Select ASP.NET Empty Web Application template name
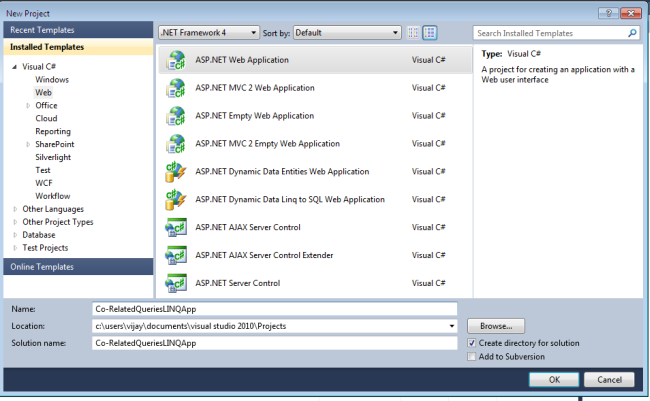This screenshot has width=650, height=401. [255, 116]
